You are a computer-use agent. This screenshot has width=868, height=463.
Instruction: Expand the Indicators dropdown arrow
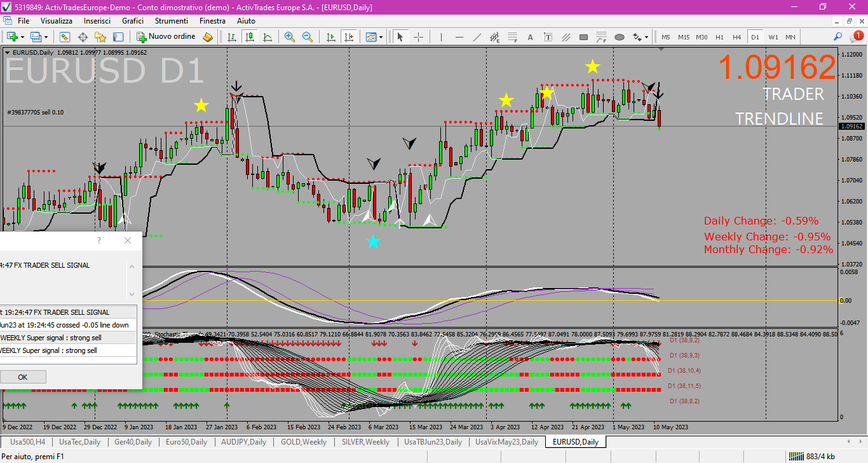tap(381, 37)
